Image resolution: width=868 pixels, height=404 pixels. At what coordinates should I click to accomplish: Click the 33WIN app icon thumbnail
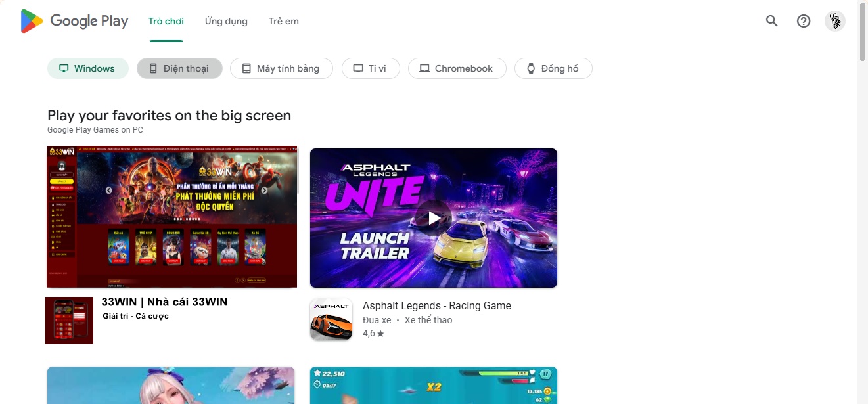(x=69, y=321)
